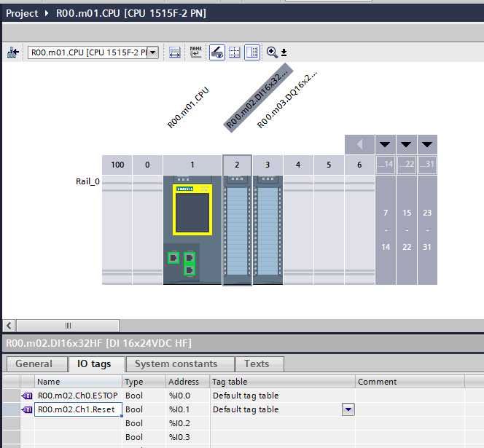The image size is (484, 448).
Task: Click the CPU yellow-framed display
Action: click(192, 210)
